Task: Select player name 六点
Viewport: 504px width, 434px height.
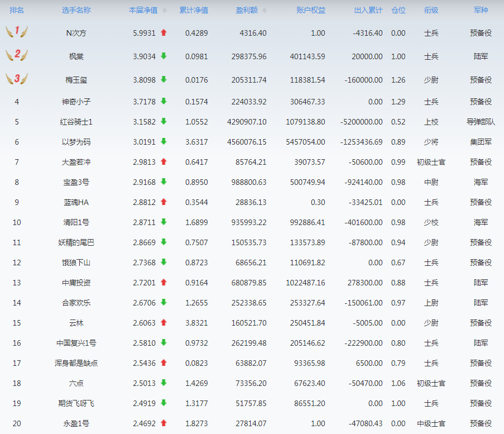Action: [76, 383]
